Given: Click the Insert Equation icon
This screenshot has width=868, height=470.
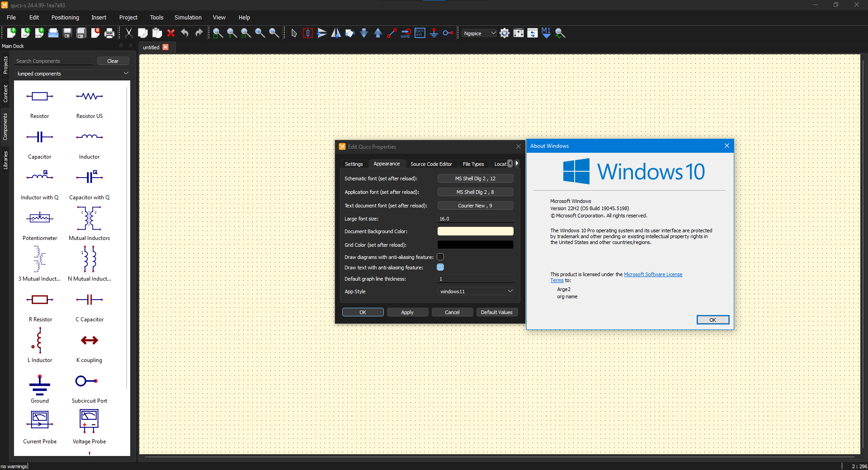Looking at the screenshot, I should (420, 33).
